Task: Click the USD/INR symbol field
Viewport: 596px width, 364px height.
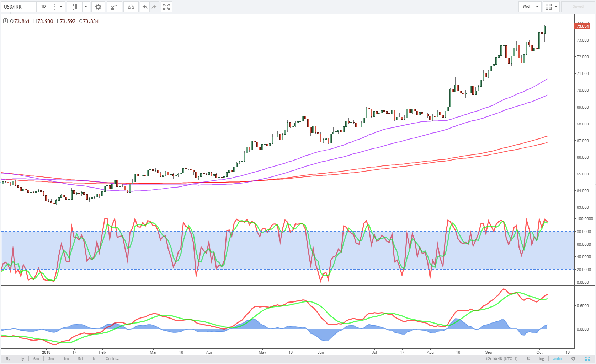Action: pyautogui.click(x=18, y=7)
